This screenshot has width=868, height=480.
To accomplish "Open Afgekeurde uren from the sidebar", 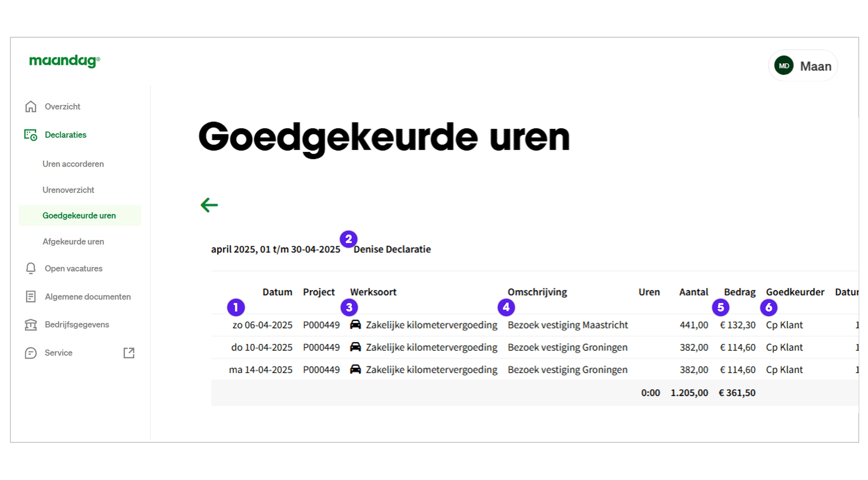I will [73, 241].
